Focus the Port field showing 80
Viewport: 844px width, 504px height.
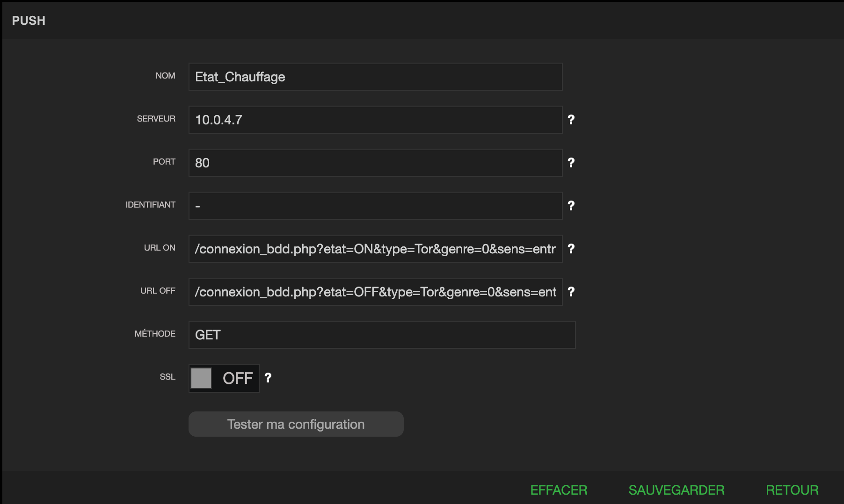(x=375, y=163)
